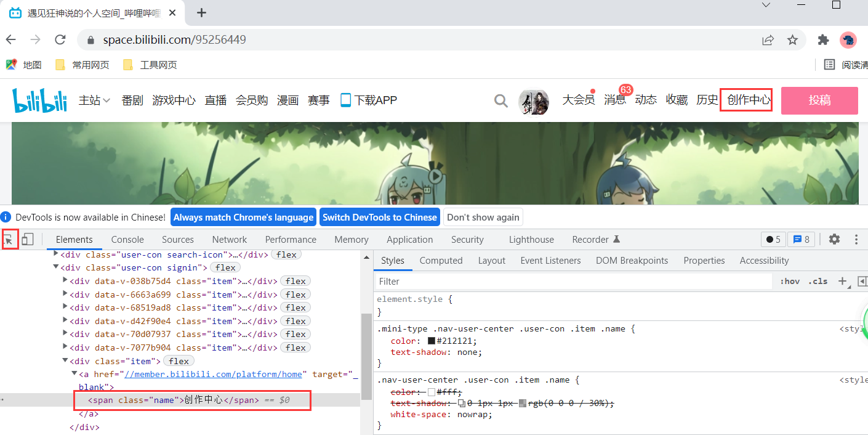Open the Lighthouse tab
The width and height of the screenshot is (868, 435).
531,240
